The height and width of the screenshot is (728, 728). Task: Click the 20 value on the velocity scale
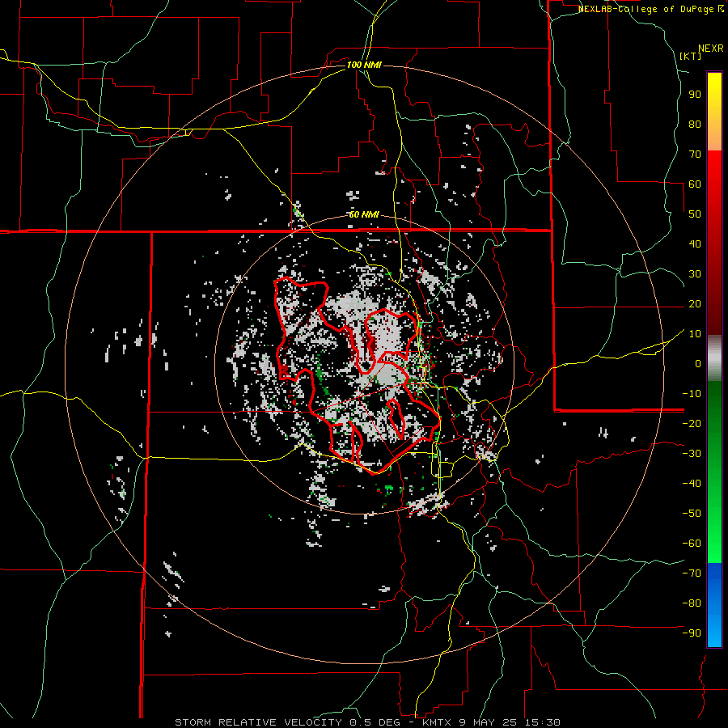[695, 303]
